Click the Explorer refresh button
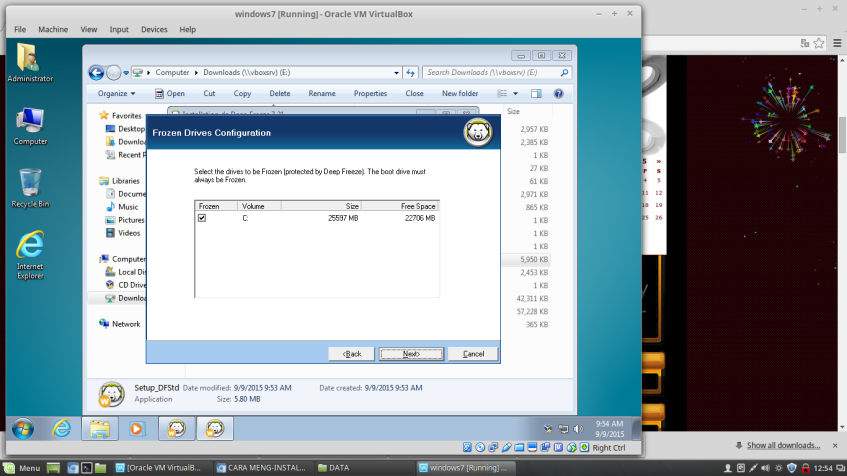 tap(411, 72)
